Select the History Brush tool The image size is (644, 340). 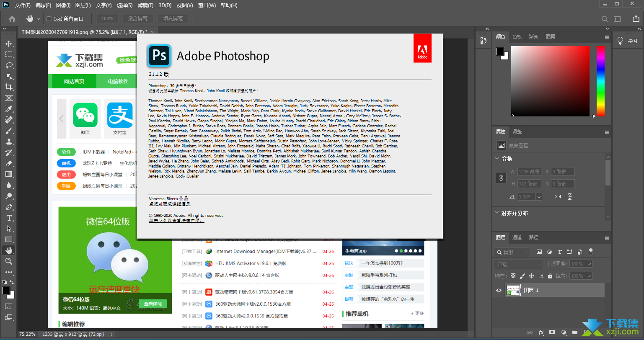click(9, 152)
